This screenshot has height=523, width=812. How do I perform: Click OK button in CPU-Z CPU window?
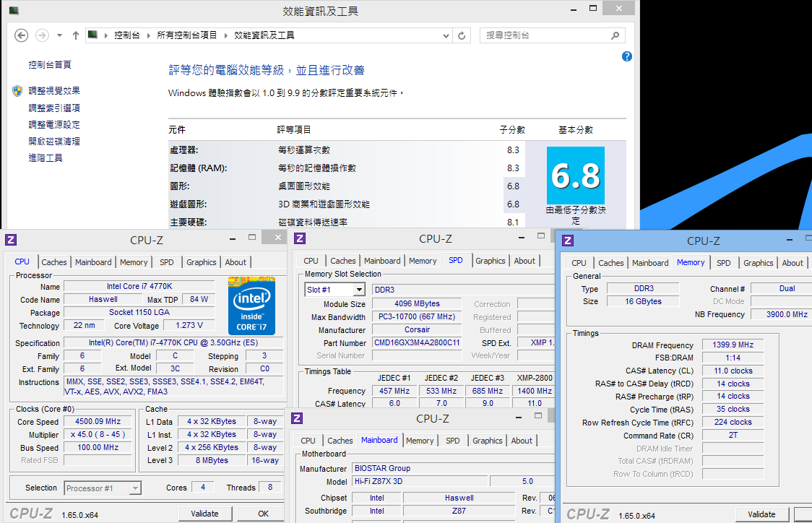263,514
